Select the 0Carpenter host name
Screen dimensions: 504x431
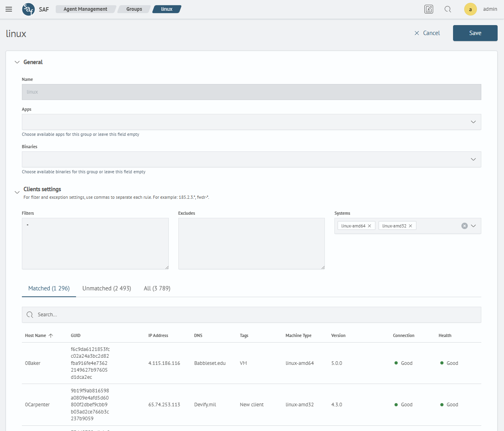37,405
